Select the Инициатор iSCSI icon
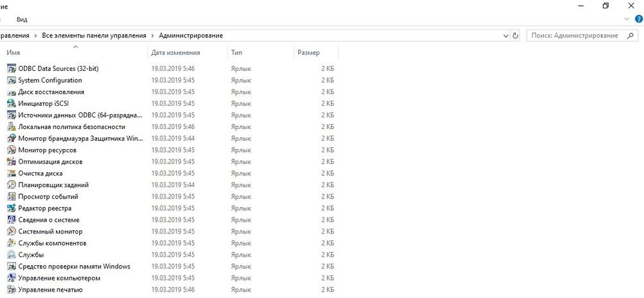Image resolution: width=644 pixels, height=298 pixels. (x=12, y=104)
